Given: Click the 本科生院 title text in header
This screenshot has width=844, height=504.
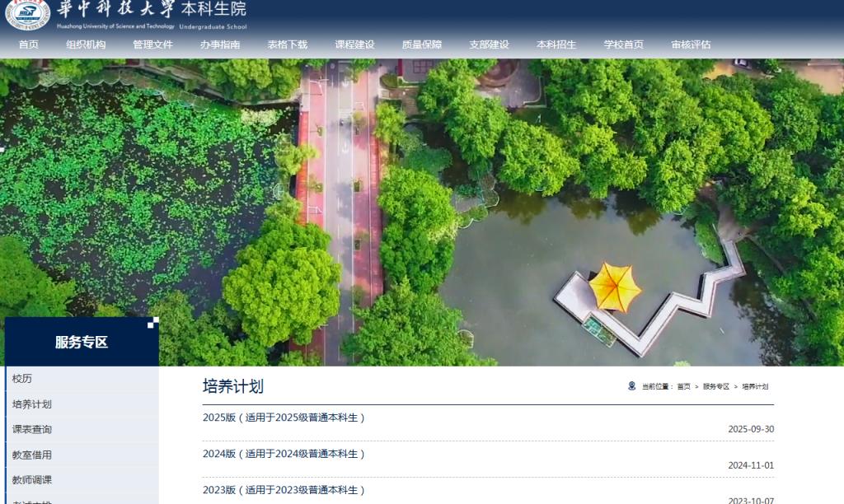Looking at the screenshot, I should pyautogui.click(x=213, y=10).
